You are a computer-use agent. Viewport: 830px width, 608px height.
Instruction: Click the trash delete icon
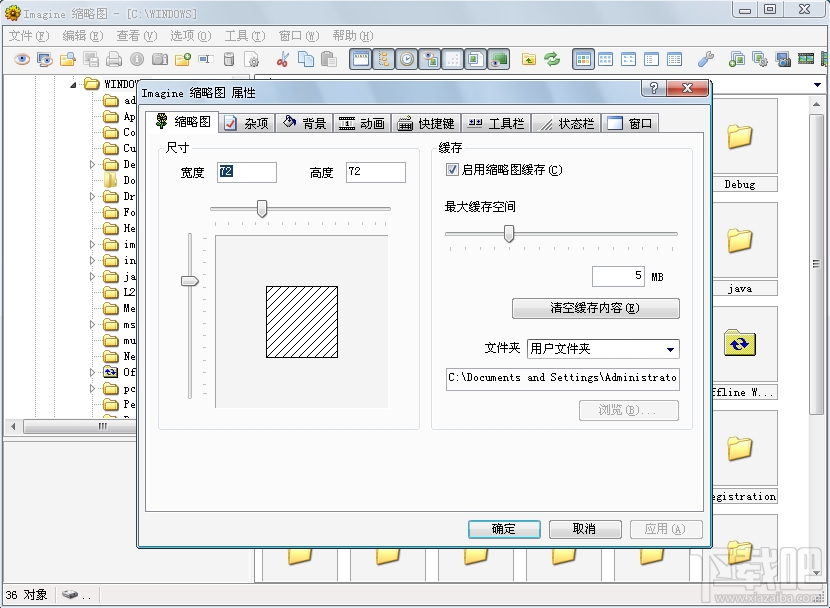(x=229, y=59)
